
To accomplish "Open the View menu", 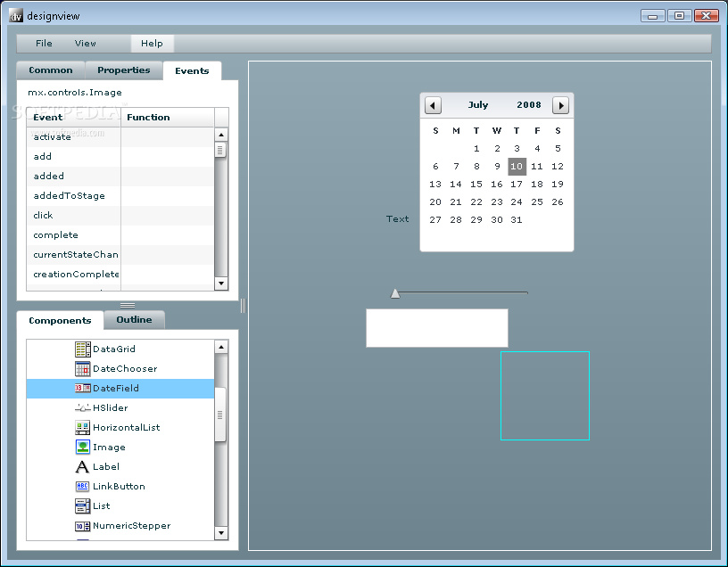I will pos(86,43).
